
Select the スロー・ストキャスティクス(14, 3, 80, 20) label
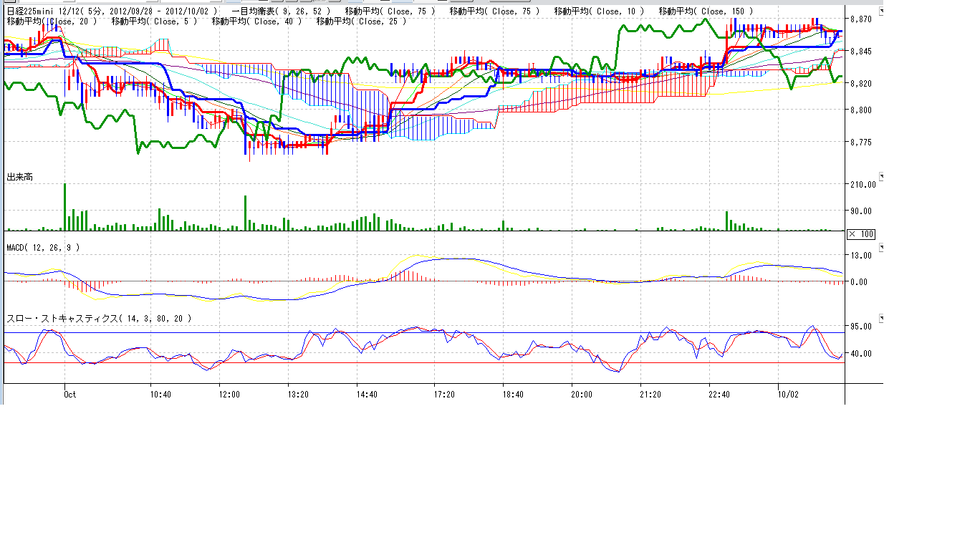click(99, 319)
